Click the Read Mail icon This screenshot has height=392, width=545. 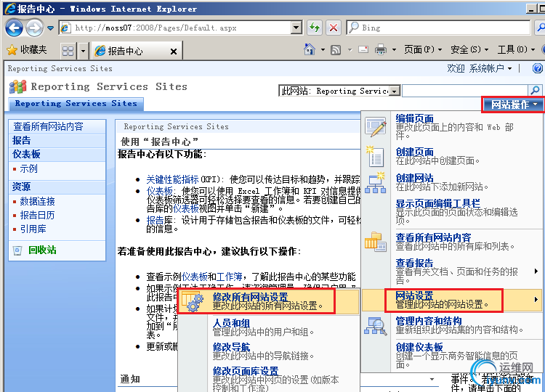point(363,49)
